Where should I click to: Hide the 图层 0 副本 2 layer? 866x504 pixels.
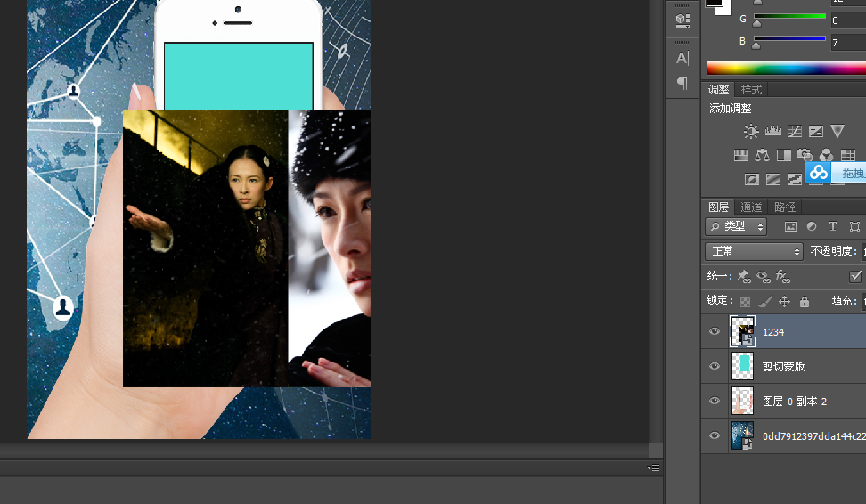[715, 401]
